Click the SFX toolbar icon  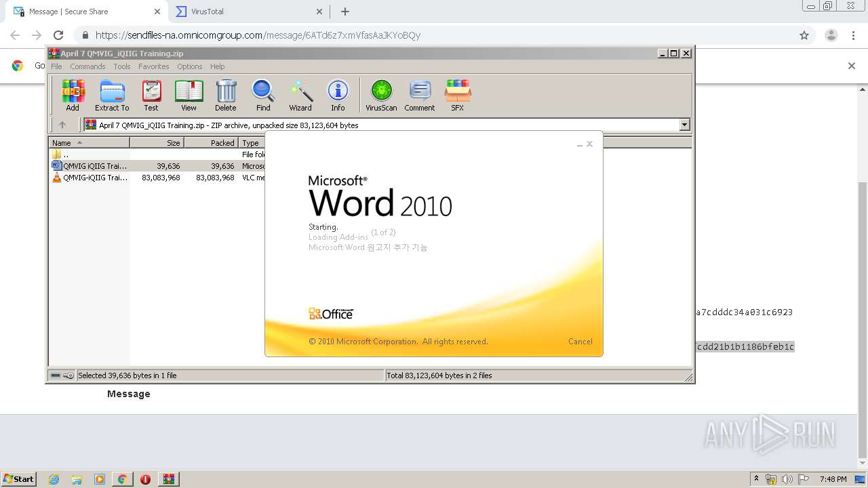tap(458, 95)
